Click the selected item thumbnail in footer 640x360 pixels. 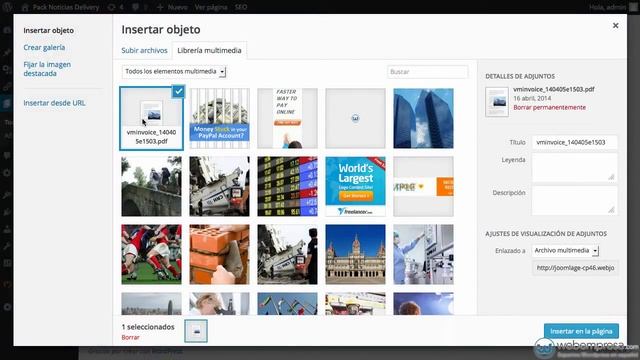point(196,331)
